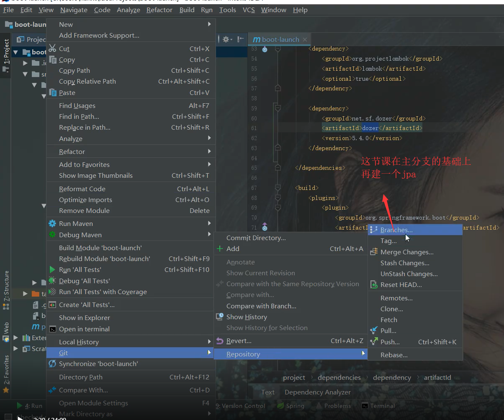Switch to the Text editor tab
The width and height of the screenshot is (504, 420).
[268, 392]
